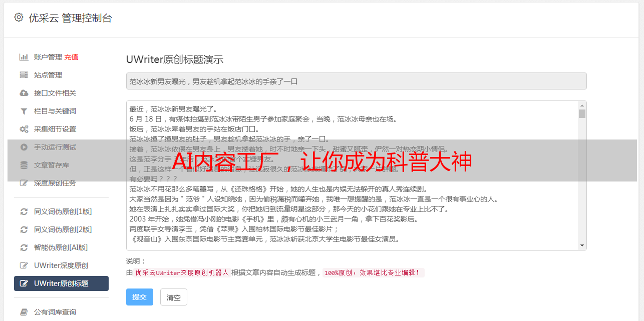
Task: Click the line starting 2003 年开始
Action: [x=273, y=219]
